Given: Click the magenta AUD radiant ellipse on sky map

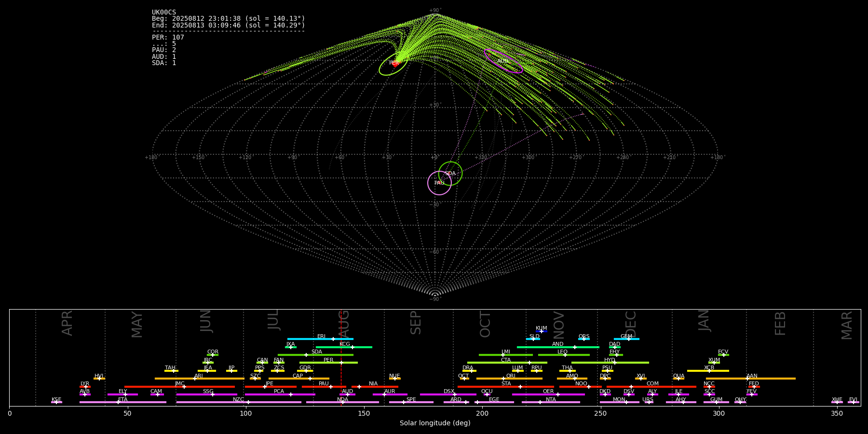Looking at the screenshot, I should click(503, 61).
